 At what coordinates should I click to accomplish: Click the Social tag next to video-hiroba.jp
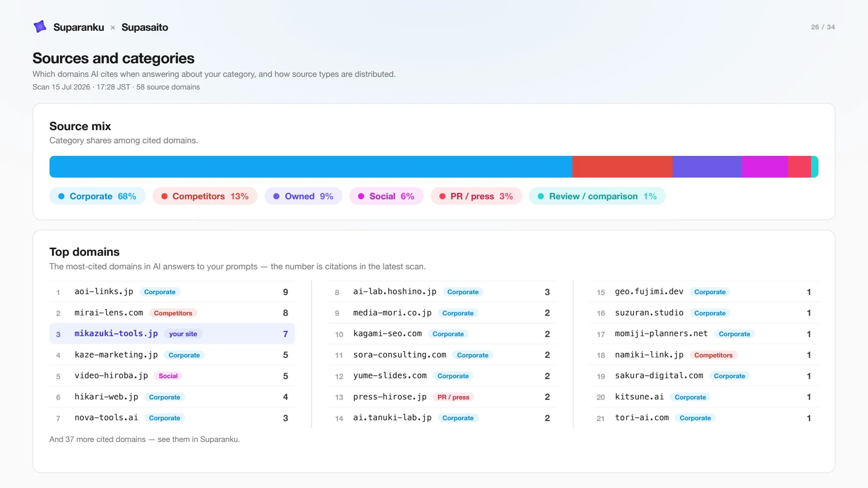coord(168,376)
